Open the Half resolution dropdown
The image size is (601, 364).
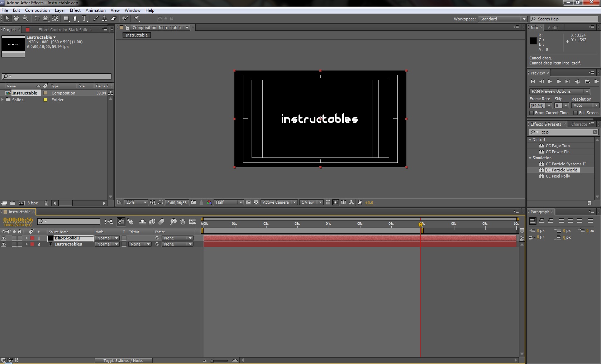coord(229,203)
